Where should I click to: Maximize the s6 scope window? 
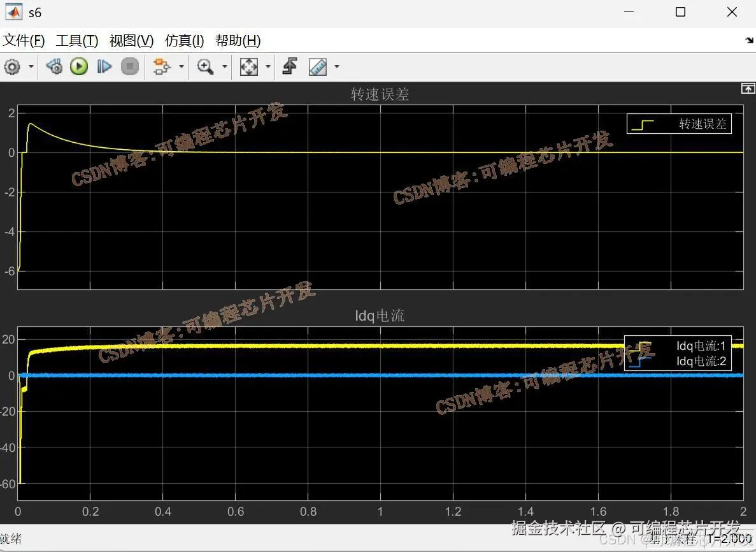pyautogui.click(x=680, y=11)
